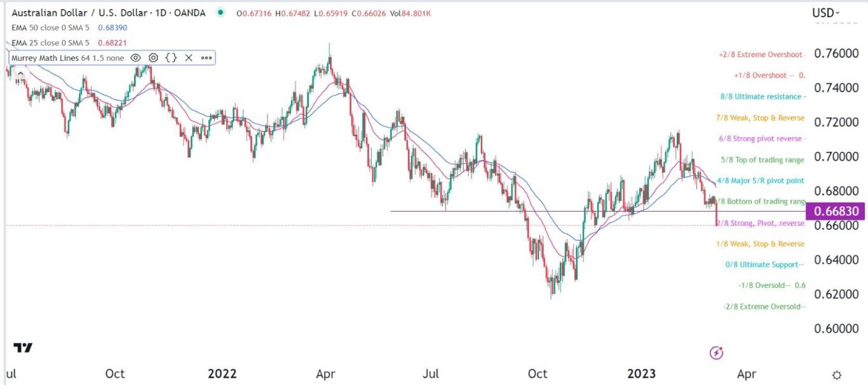Click the 4/8 Major S/R pivot point label

pos(760,180)
